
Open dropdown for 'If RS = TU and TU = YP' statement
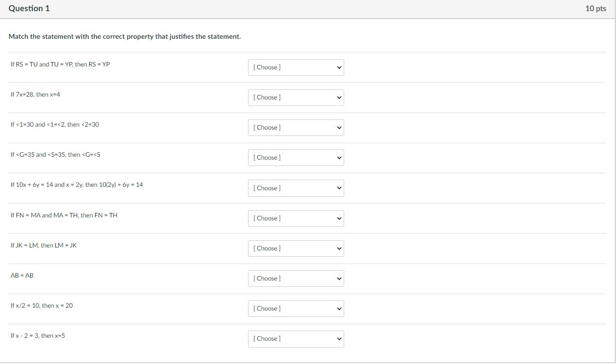[x=296, y=67]
